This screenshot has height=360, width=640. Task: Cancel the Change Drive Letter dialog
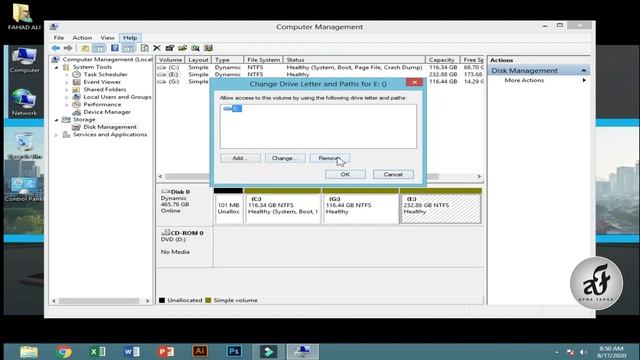[393, 174]
